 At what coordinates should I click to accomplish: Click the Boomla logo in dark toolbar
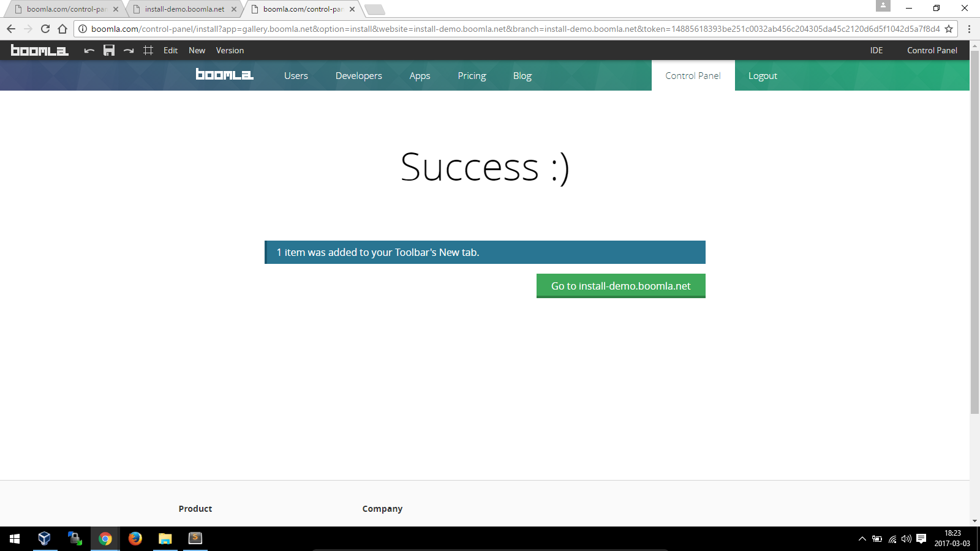(x=40, y=50)
